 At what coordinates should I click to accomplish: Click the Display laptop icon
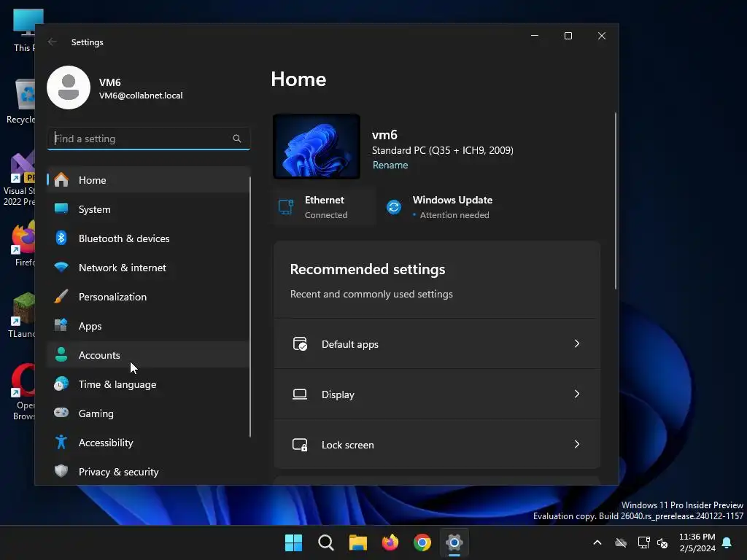coord(300,394)
